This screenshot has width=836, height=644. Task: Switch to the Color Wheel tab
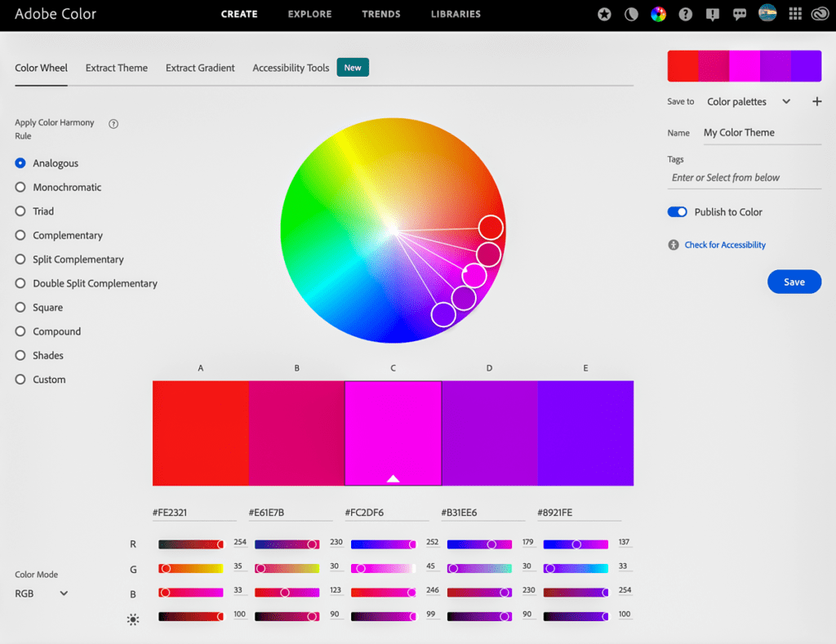pyautogui.click(x=41, y=68)
